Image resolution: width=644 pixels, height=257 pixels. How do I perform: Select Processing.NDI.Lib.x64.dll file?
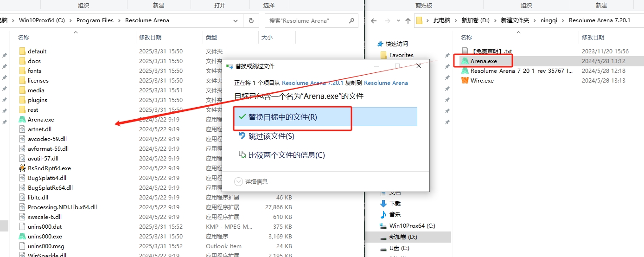(62, 207)
